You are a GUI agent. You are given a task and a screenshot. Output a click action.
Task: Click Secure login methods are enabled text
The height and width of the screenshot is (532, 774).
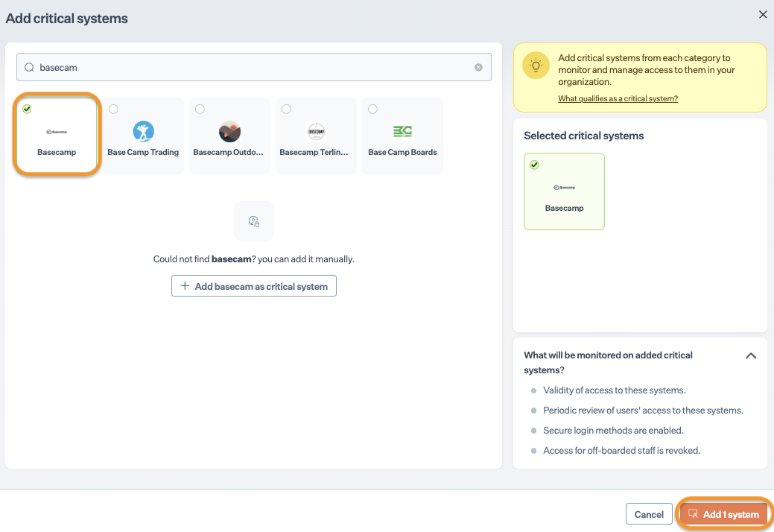[613, 431]
